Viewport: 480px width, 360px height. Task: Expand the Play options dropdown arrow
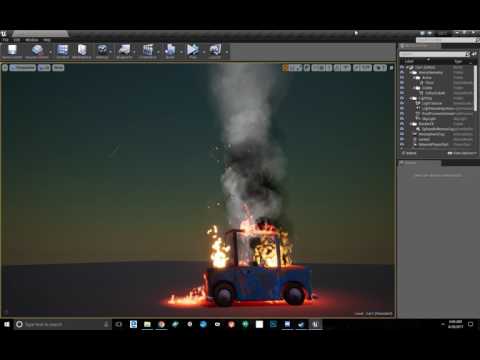click(204, 52)
